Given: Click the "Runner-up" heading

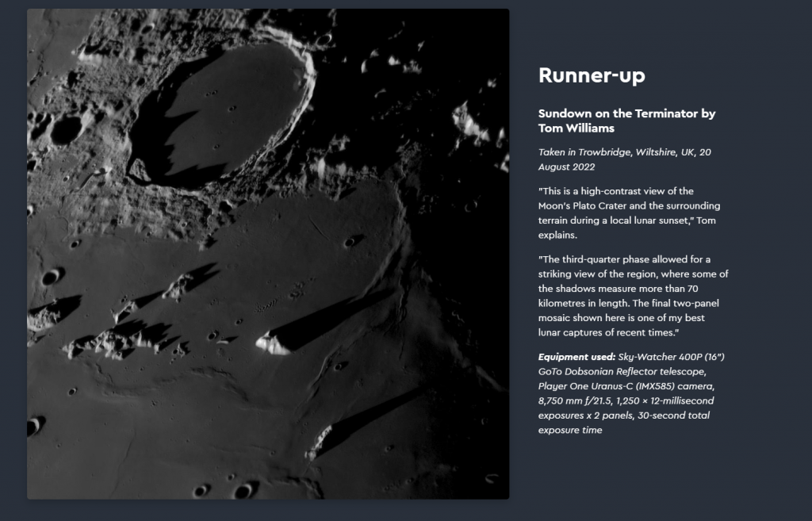Looking at the screenshot, I should [x=592, y=75].
